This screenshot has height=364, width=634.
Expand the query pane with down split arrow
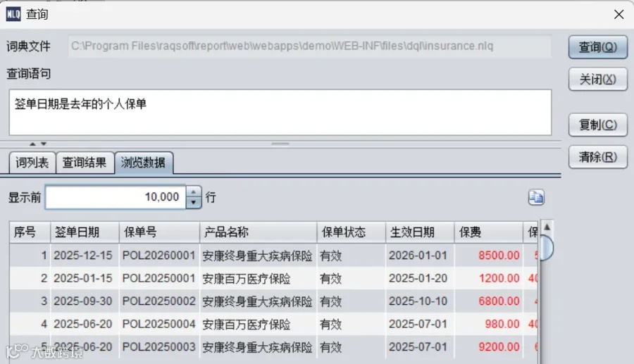click(44, 144)
